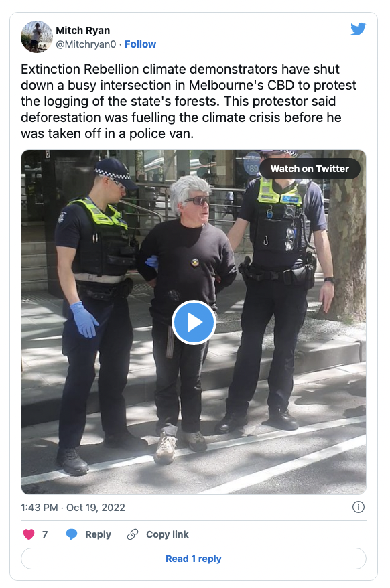The width and height of the screenshot is (390, 588).
Task: Click the Reply label
Action: coord(98,534)
